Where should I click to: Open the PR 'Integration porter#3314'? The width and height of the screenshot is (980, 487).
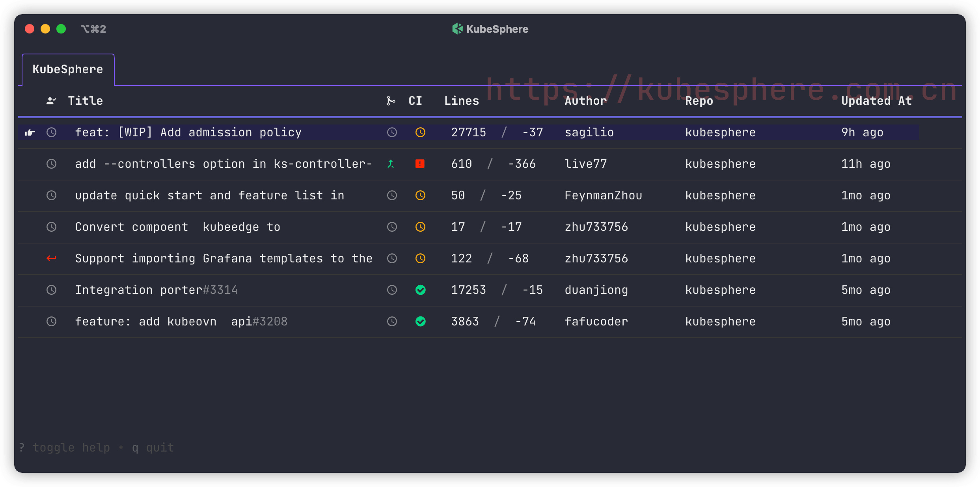(x=156, y=290)
